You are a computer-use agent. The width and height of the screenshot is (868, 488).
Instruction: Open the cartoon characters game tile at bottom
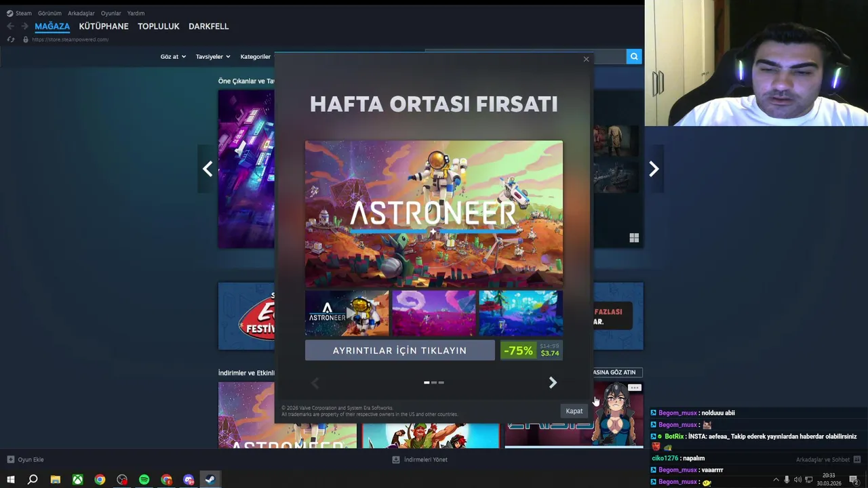(431, 435)
